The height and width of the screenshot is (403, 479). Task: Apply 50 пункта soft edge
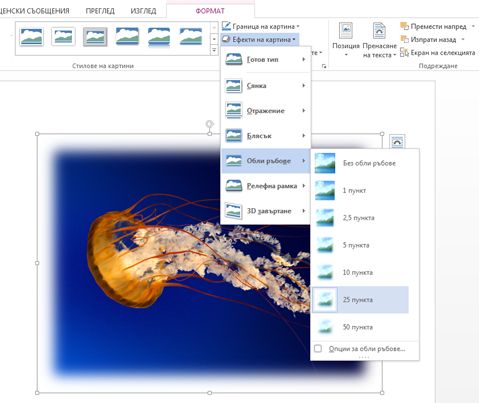360,327
